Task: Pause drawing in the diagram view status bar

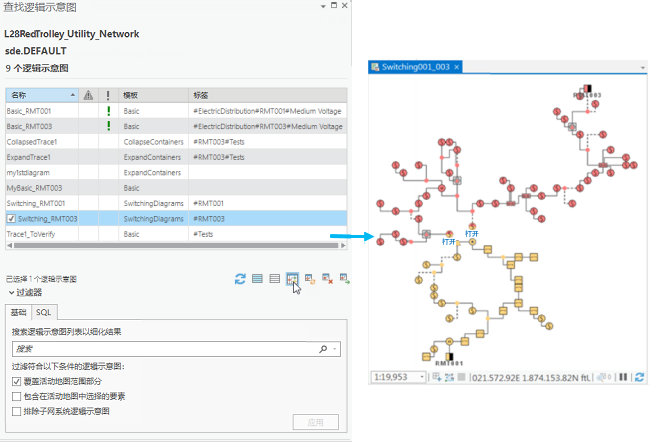Action: 623,377
